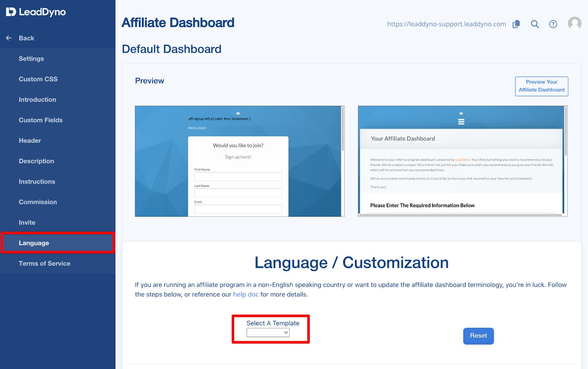Click the LeadDyno link in dashboard preview

point(463,160)
